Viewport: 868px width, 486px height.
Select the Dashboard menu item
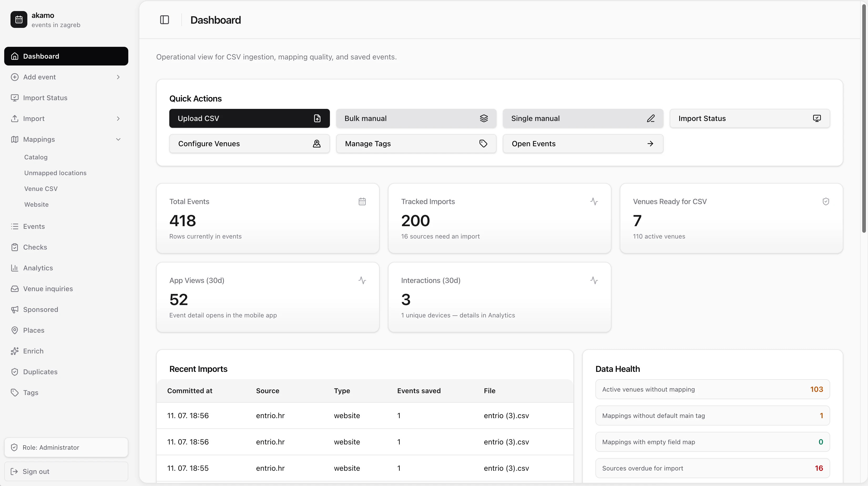click(66, 56)
